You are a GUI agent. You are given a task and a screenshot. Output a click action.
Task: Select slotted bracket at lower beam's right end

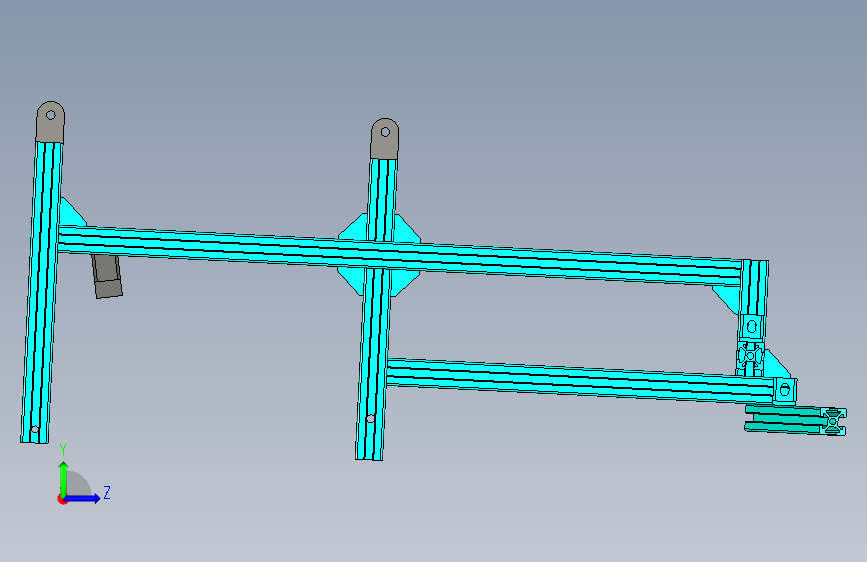point(784,390)
